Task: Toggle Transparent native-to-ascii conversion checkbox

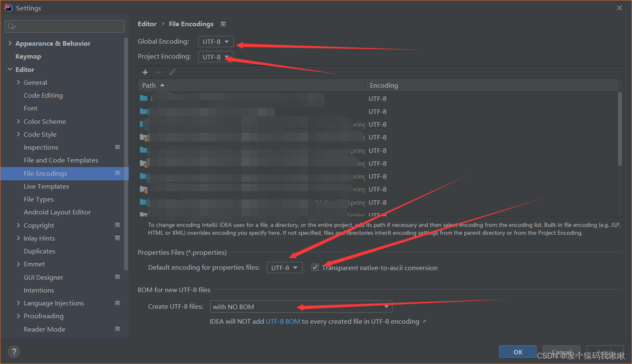Action: coord(315,267)
